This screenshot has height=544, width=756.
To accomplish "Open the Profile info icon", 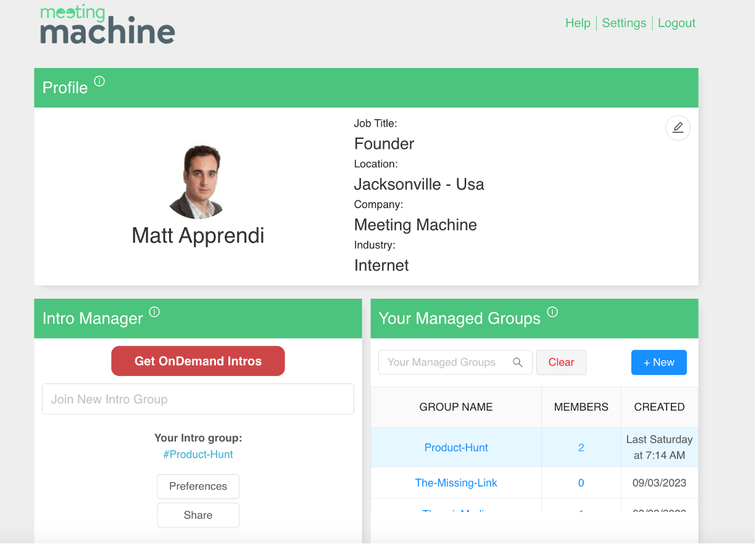I will (x=99, y=81).
